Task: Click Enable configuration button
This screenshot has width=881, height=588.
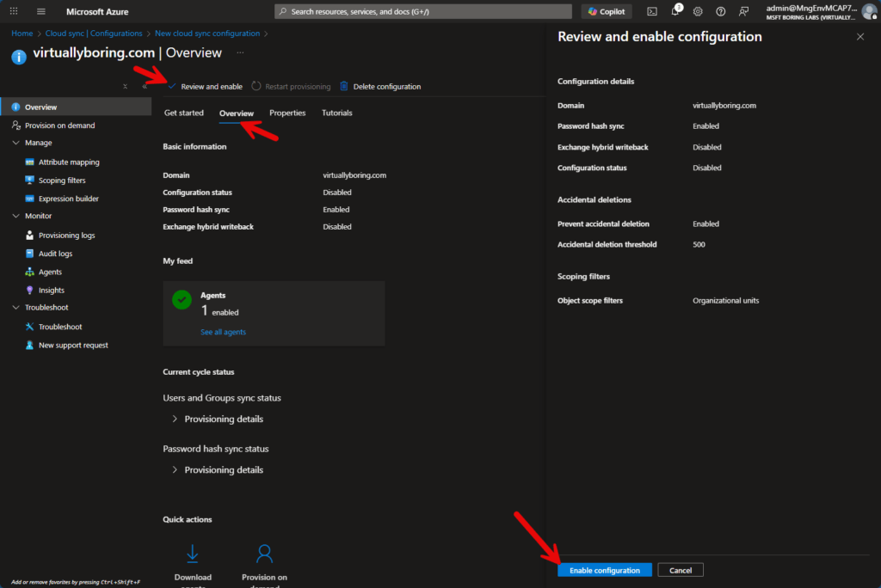Action: (605, 570)
